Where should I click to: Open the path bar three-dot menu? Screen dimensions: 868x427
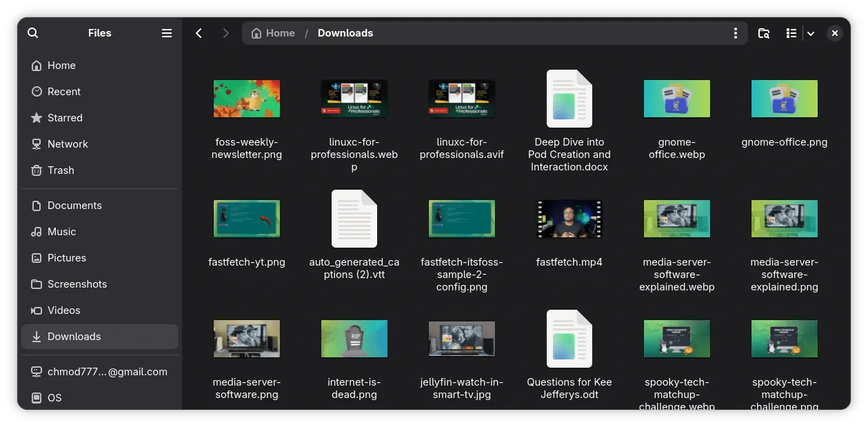(736, 33)
